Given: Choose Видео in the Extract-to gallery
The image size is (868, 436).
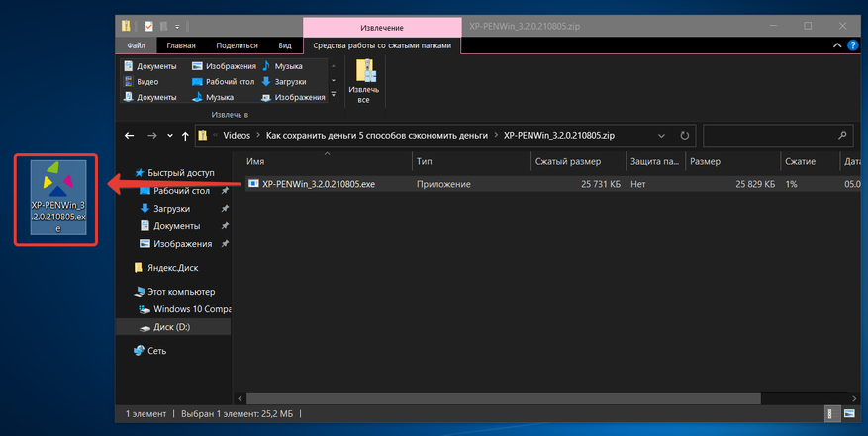Looking at the screenshot, I should coord(142,81).
